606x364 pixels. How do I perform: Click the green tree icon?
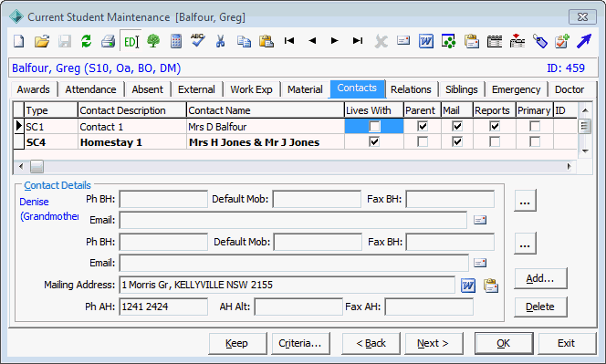pos(153,41)
